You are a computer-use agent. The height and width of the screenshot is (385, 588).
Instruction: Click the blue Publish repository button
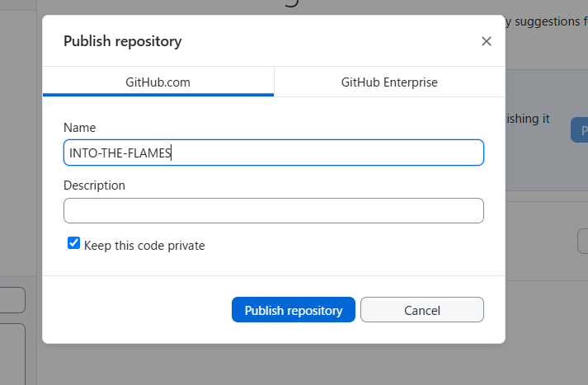[294, 310]
